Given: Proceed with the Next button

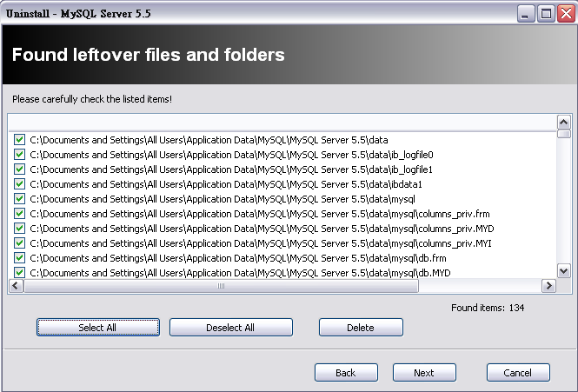Looking at the screenshot, I should 424,373.
